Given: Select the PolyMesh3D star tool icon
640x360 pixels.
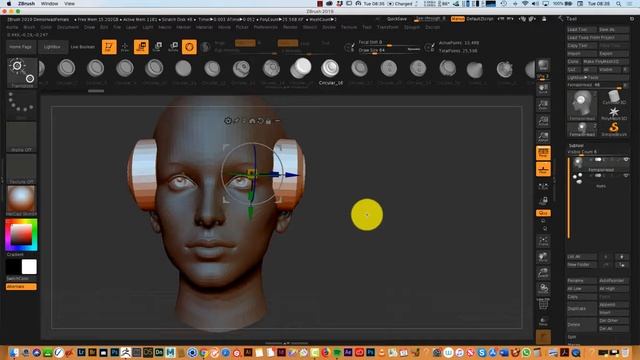Looking at the screenshot, I should (x=614, y=113).
